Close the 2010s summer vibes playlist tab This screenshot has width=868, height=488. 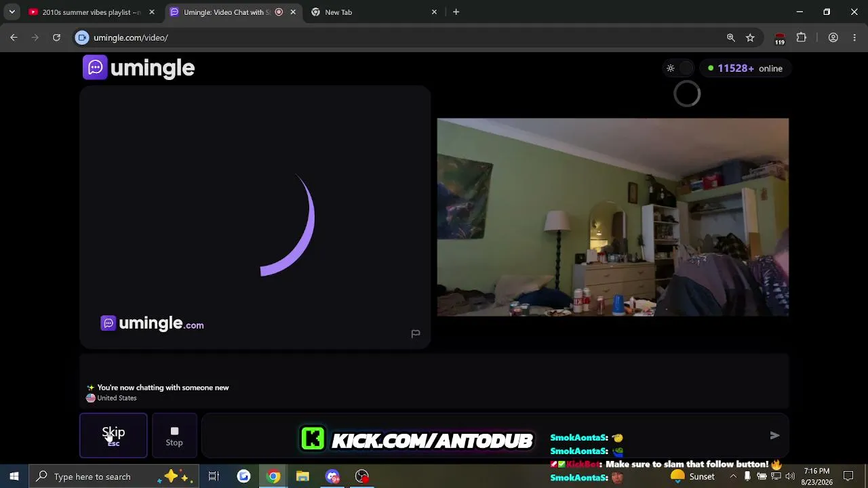[152, 12]
